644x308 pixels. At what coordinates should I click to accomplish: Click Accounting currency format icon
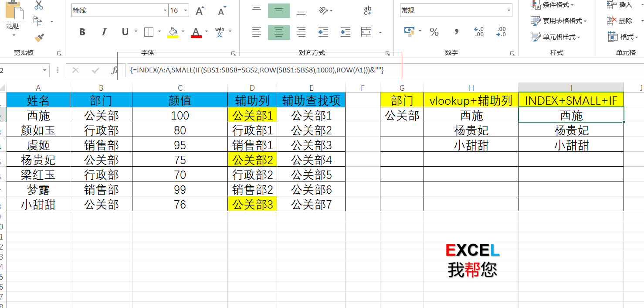[409, 31]
